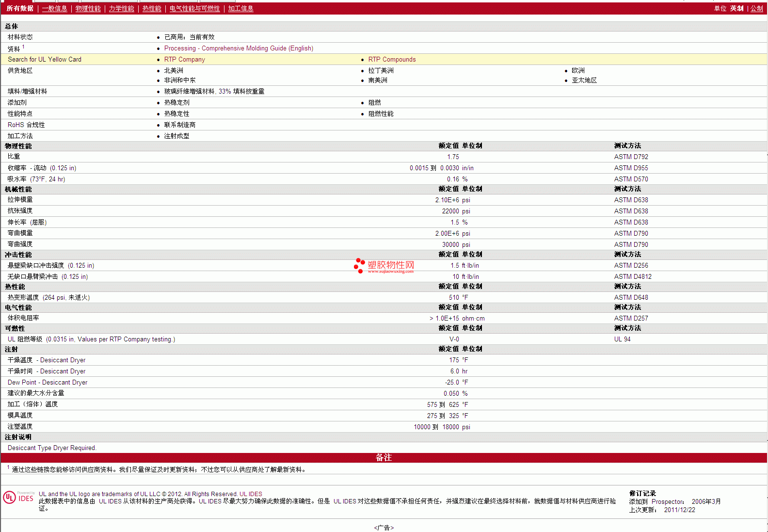The width and height of the screenshot is (768, 532).
Task: Click the ASTM D648 test method
Action: tap(631, 298)
